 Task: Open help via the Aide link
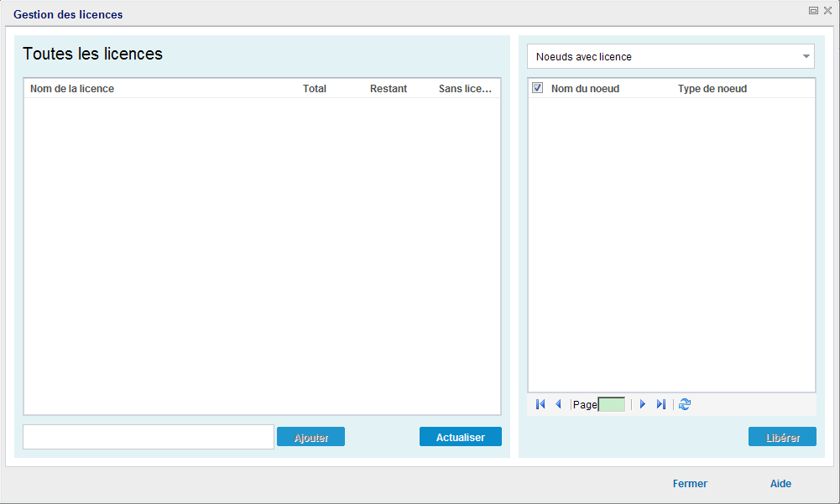[x=780, y=483]
